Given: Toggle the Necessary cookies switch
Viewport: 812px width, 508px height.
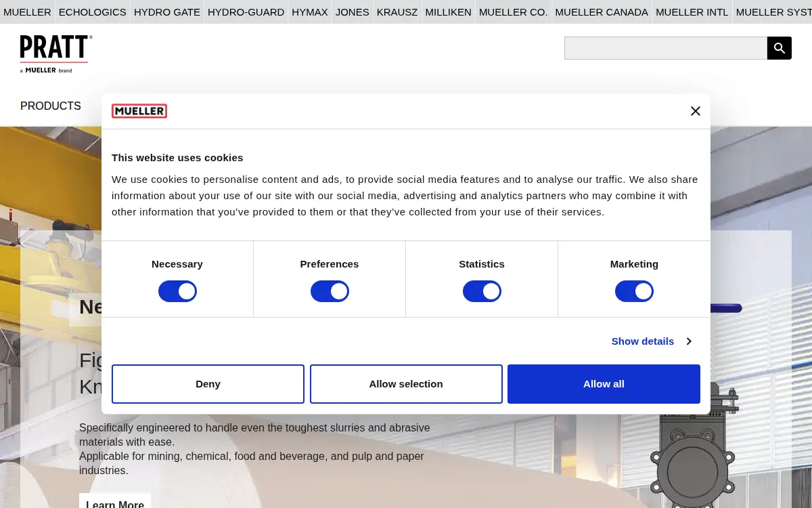Looking at the screenshot, I should tap(177, 291).
